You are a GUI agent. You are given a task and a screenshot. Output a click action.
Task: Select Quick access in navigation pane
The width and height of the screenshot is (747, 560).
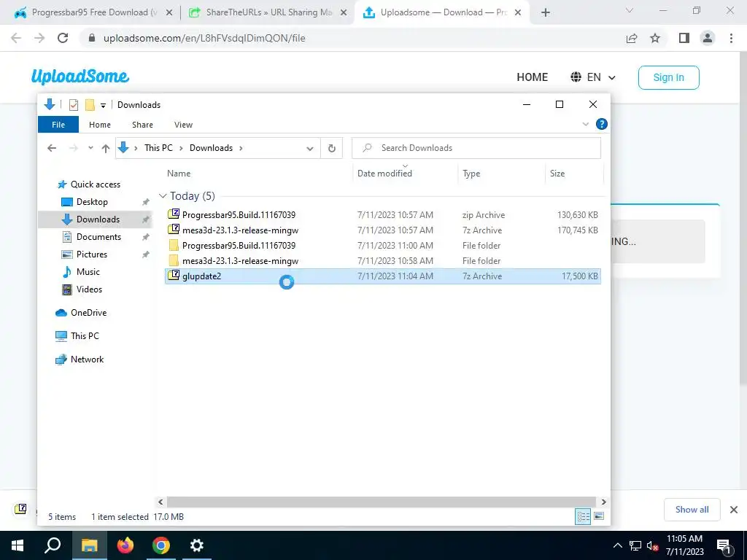point(96,184)
